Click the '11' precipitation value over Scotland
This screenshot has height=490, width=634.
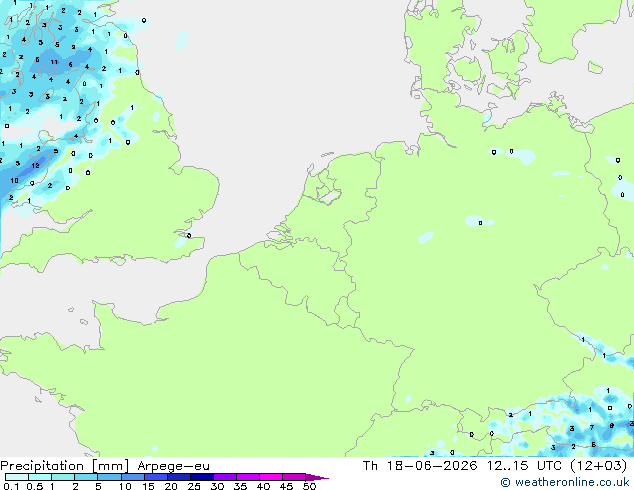(54, 62)
